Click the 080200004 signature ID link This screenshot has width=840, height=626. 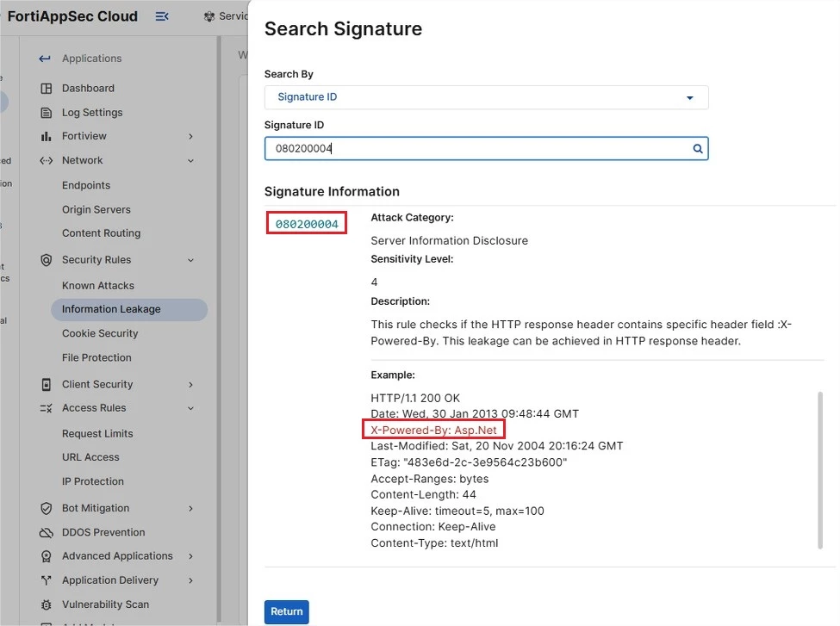pyautogui.click(x=307, y=225)
